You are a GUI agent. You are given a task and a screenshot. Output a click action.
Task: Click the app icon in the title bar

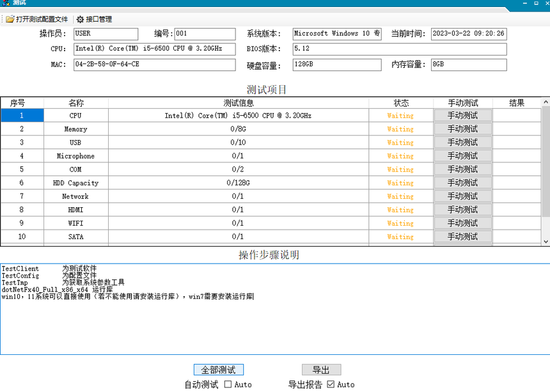pos(6,3)
